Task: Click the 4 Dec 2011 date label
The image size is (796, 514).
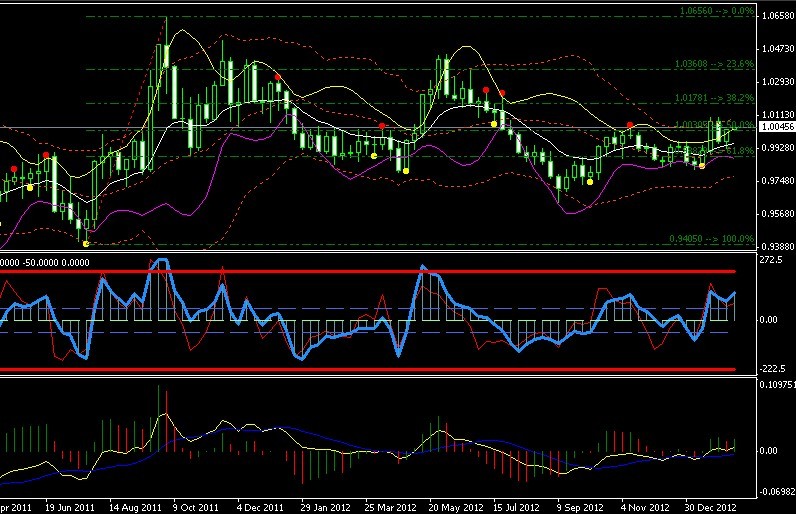Action: (260, 507)
